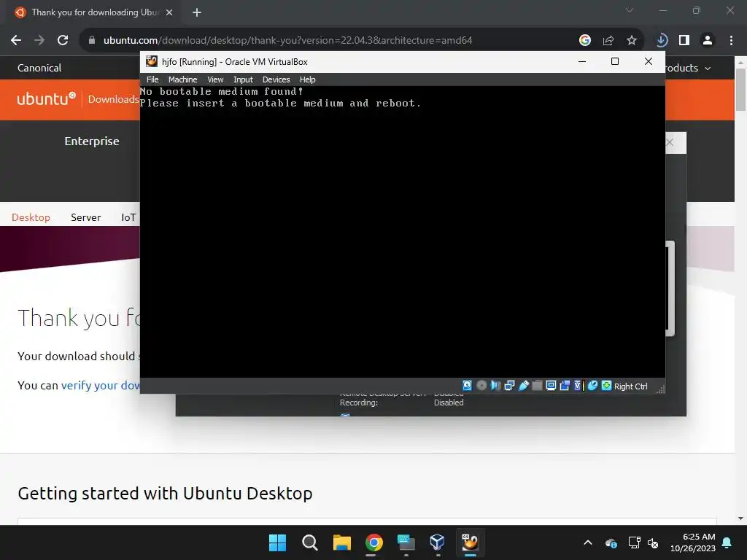Open Chrome three-dot menu
747x560 pixels.
pyautogui.click(x=731, y=41)
